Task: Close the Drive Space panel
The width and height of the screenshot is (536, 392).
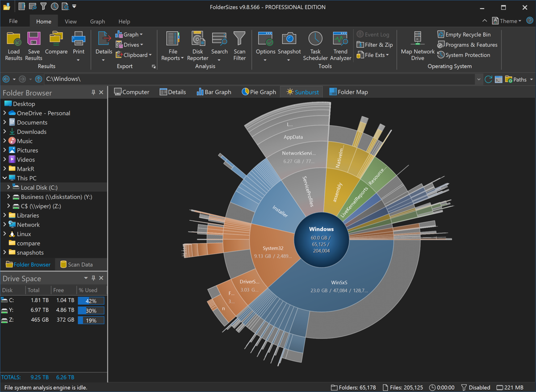Action: click(101, 278)
